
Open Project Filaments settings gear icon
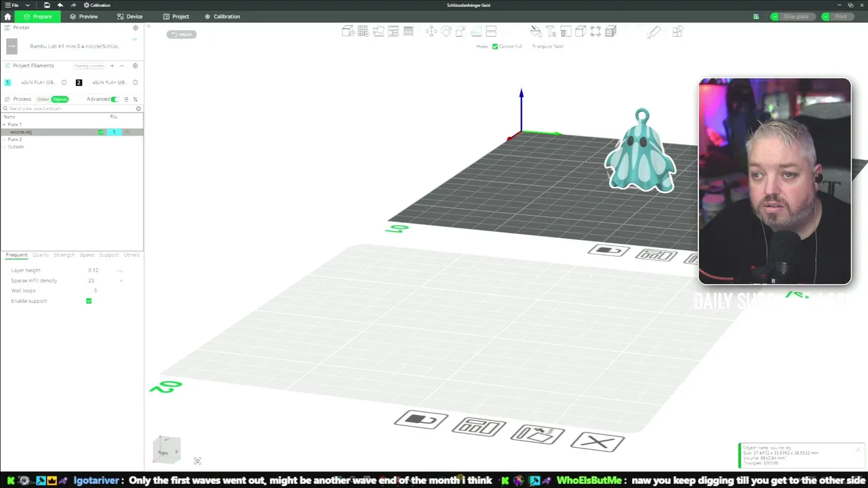[135, 66]
